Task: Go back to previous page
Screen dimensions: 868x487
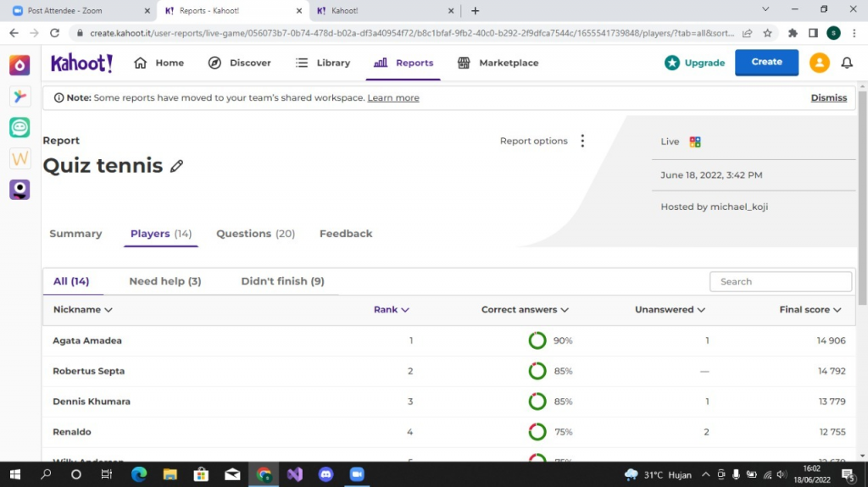Action: point(14,33)
